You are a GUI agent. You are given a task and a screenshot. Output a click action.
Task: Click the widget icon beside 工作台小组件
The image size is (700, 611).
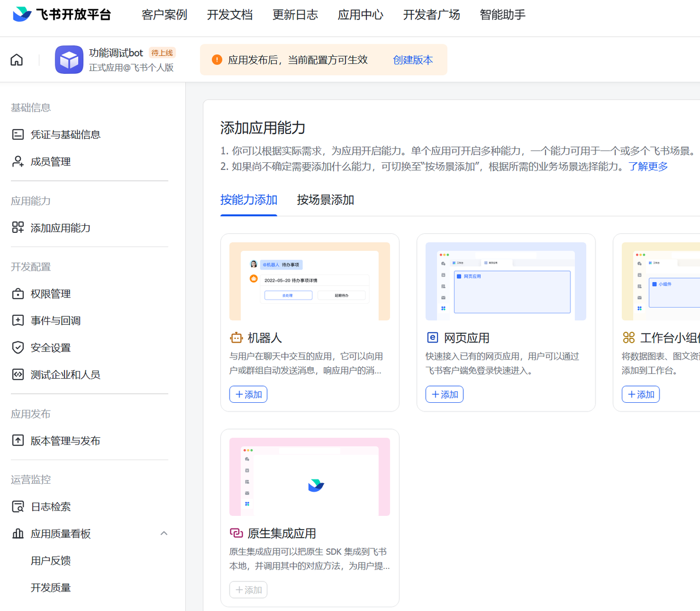click(x=629, y=338)
